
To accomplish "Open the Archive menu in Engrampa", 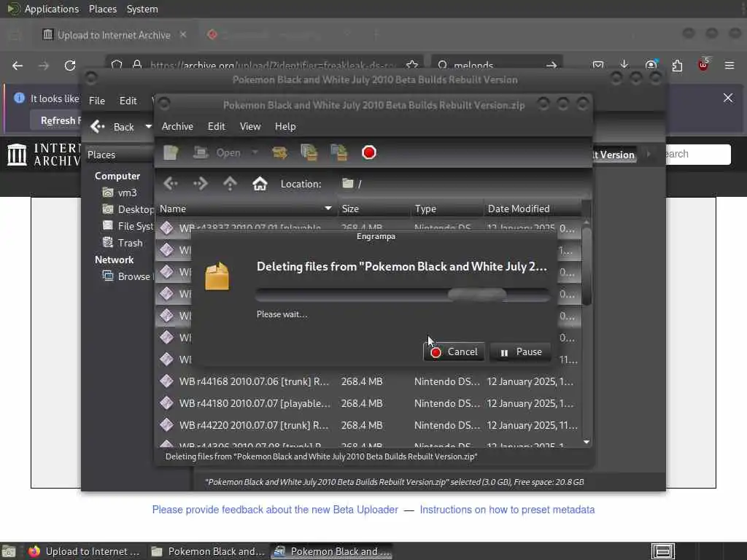I will coord(178,126).
